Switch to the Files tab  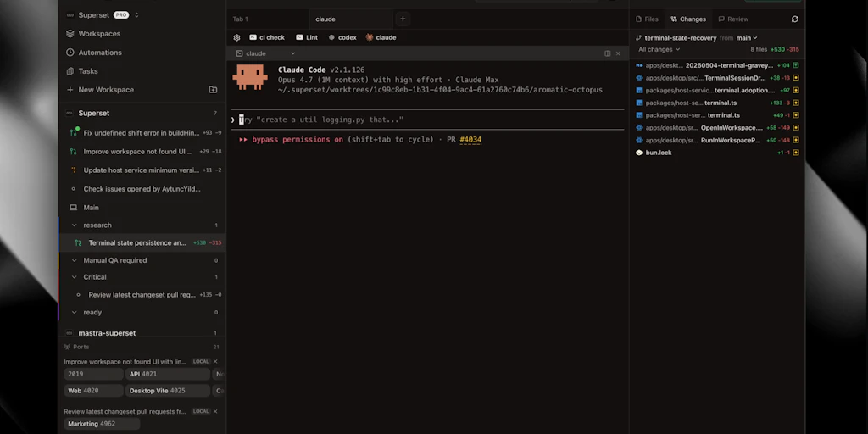click(x=647, y=19)
